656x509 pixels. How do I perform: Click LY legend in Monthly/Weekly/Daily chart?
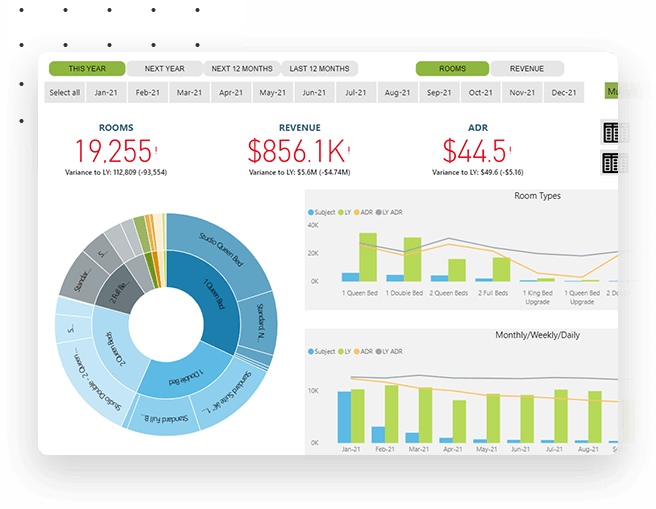click(344, 352)
